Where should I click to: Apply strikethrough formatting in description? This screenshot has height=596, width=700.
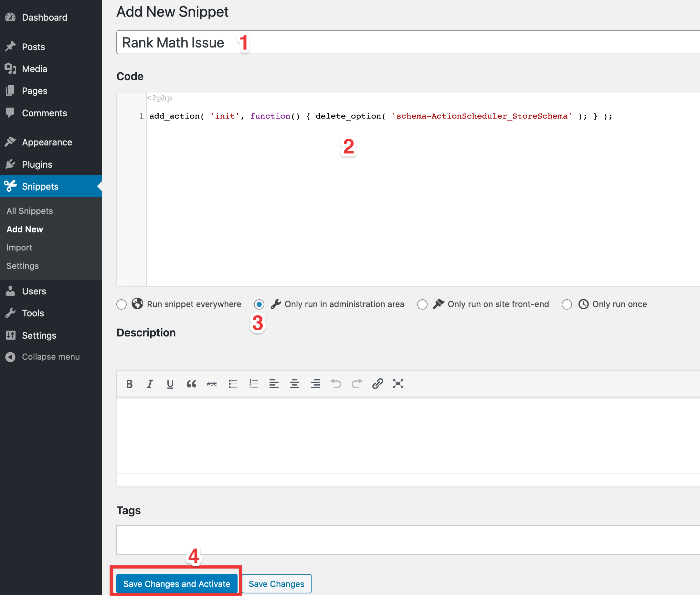click(x=212, y=384)
